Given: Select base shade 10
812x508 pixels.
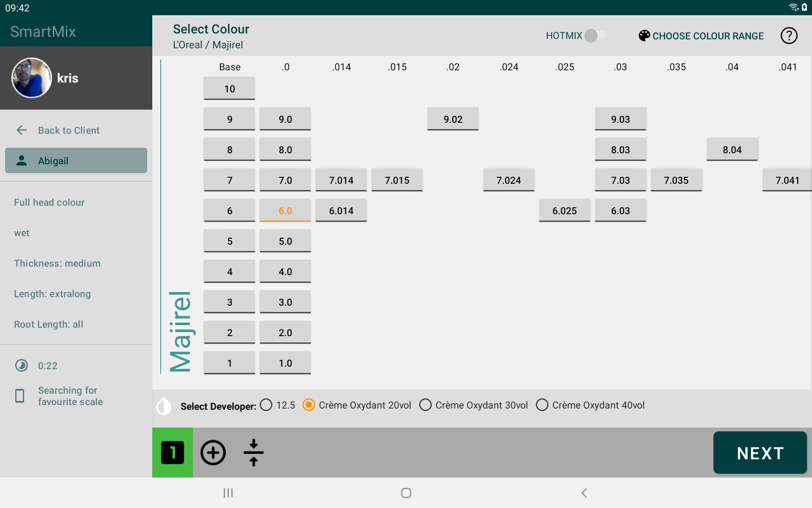Looking at the screenshot, I should [230, 88].
